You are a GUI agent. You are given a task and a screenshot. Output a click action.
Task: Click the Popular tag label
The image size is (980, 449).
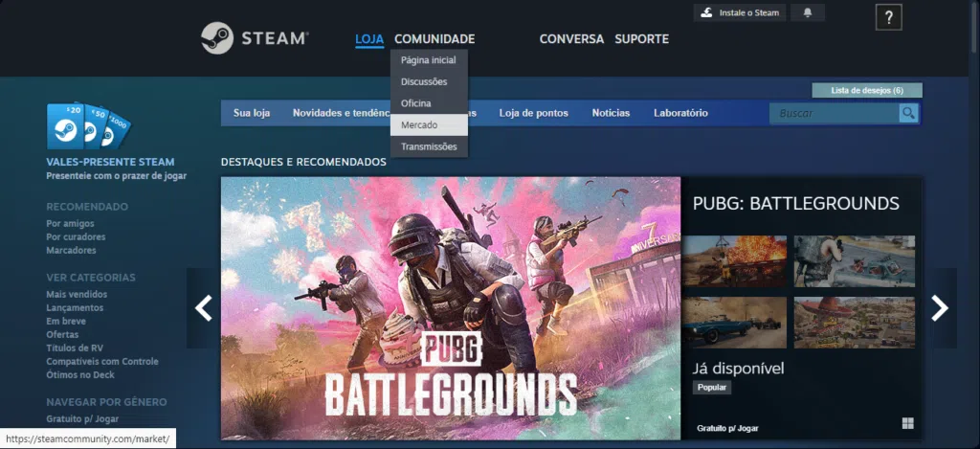[x=712, y=388]
